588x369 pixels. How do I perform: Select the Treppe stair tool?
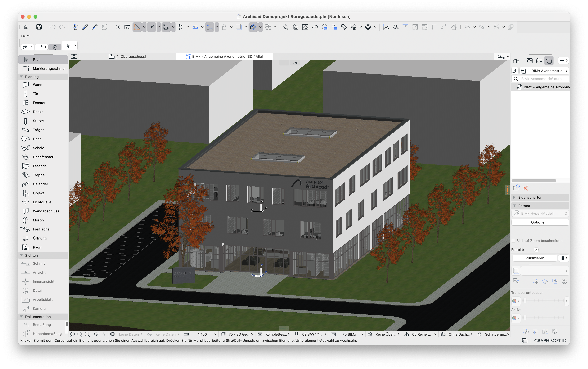click(43, 175)
